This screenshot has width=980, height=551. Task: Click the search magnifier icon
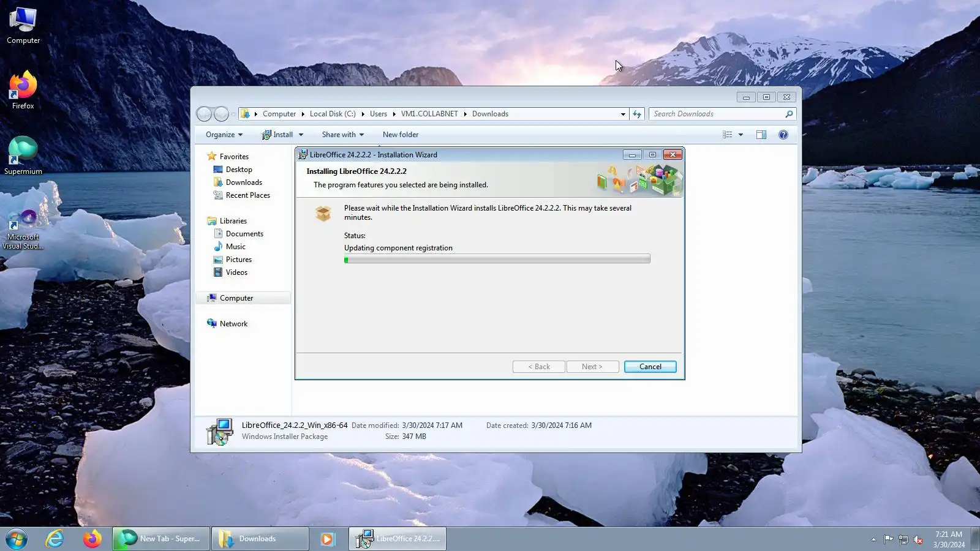(789, 114)
